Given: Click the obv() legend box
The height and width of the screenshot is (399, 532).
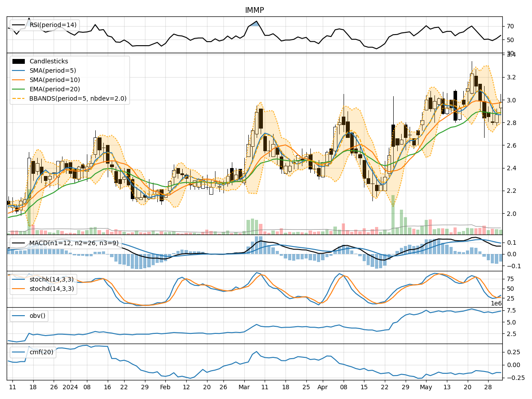Looking at the screenshot, I should pos(29,316).
